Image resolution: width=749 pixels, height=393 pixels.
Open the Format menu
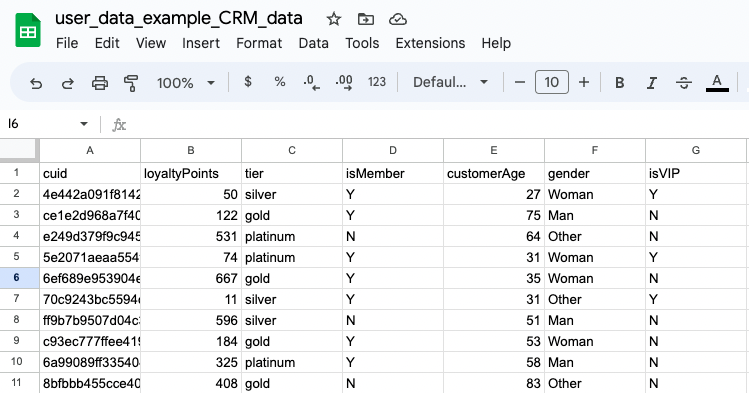tap(259, 43)
